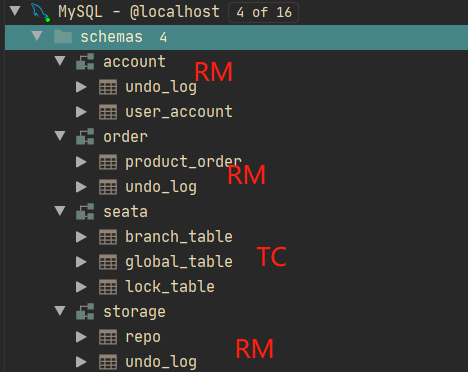Click table icon beside product_order
This screenshot has width=468, height=372.
click(108, 162)
